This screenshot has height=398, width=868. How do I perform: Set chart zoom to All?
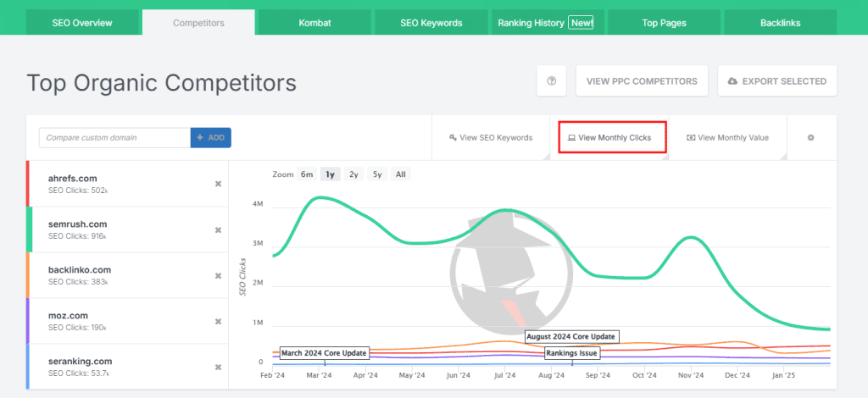tap(401, 174)
